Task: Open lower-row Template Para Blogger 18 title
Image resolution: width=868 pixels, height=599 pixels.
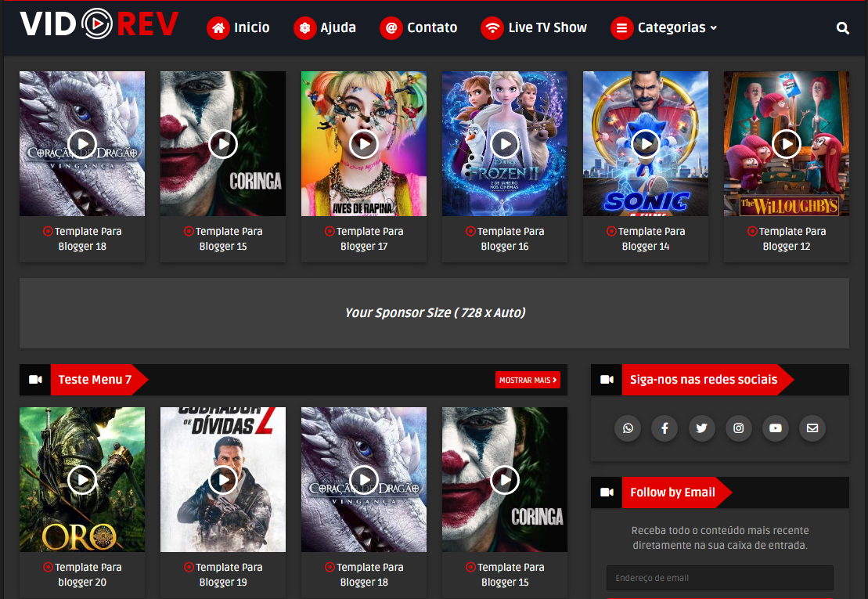Action: pyautogui.click(x=364, y=575)
